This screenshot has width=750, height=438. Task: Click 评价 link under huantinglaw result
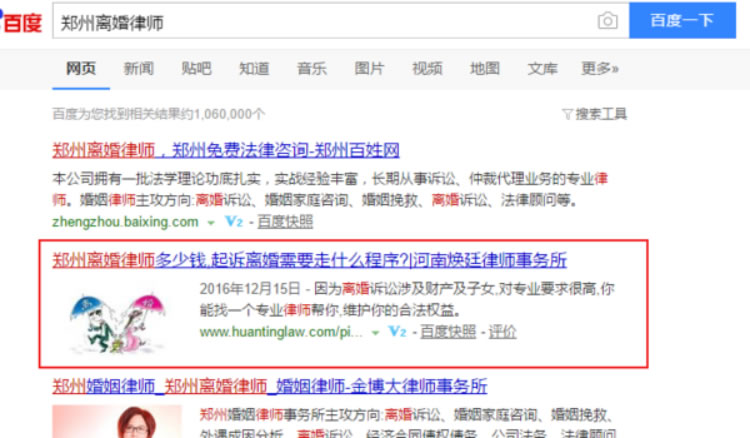pyautogui.click(x=503, y=331)
